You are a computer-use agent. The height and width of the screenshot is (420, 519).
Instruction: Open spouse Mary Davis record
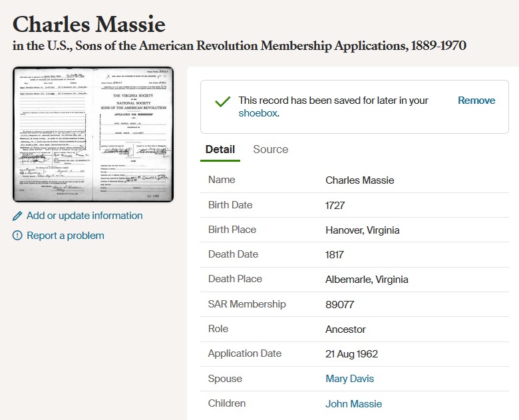click(x=349, y=379)
